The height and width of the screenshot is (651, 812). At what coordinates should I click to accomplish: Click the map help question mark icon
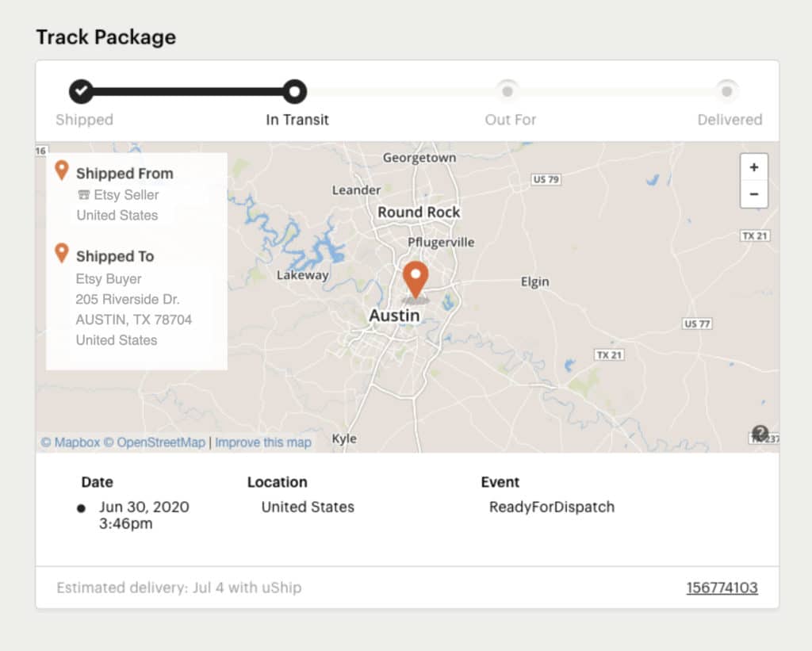(760, 434)
